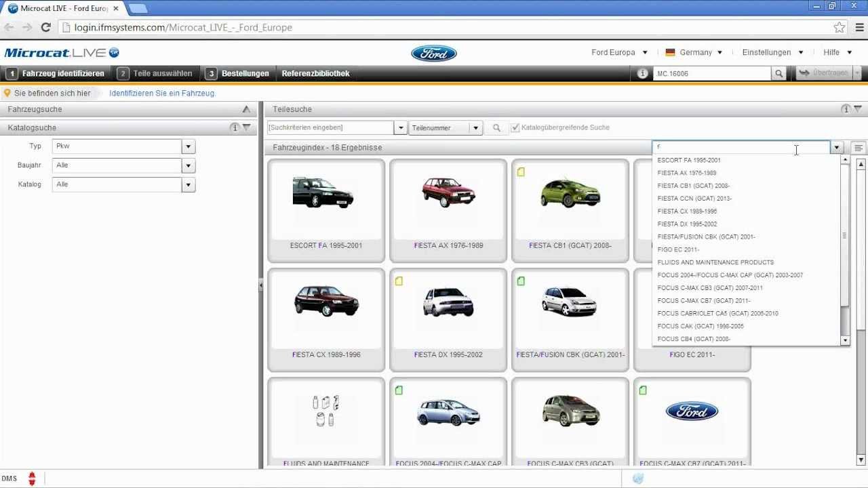Click the magnifier button next to MC.16006
Image resolution: width=868 pixels, height=488 pixels.
coord(779,73)
